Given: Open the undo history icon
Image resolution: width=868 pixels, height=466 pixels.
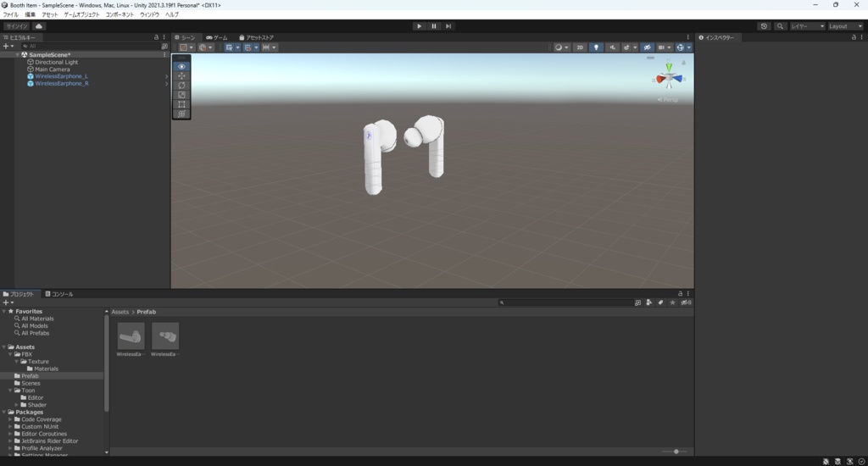Looking at the screenshot, I should [x=764, y=26].
